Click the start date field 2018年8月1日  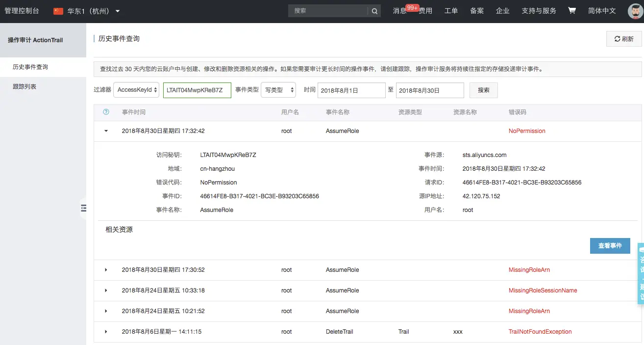click(351, 90)
